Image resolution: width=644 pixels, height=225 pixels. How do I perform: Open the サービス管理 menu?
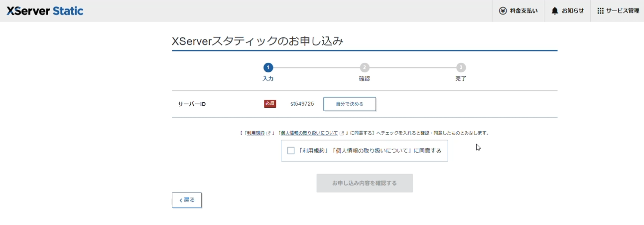tap(618, 11)
